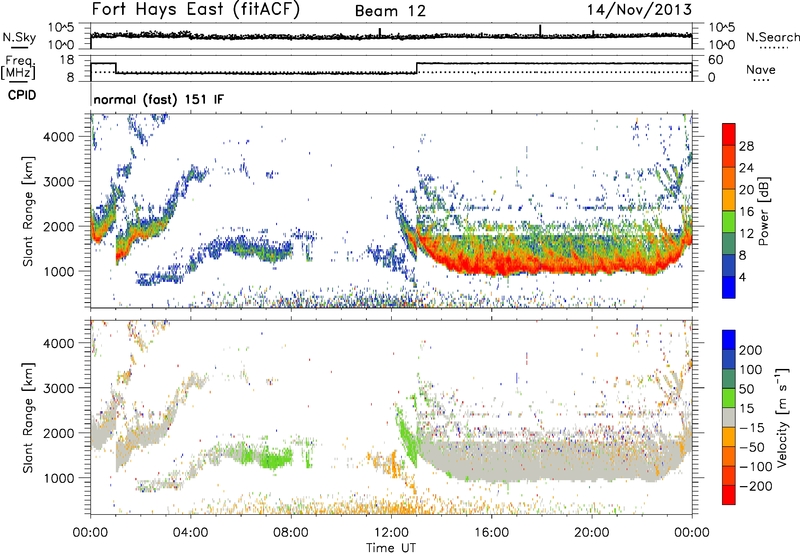This screenshot has height=554, width=800.
Task: Click the gray band of velocity colorbar
Action: coord(729,417)
